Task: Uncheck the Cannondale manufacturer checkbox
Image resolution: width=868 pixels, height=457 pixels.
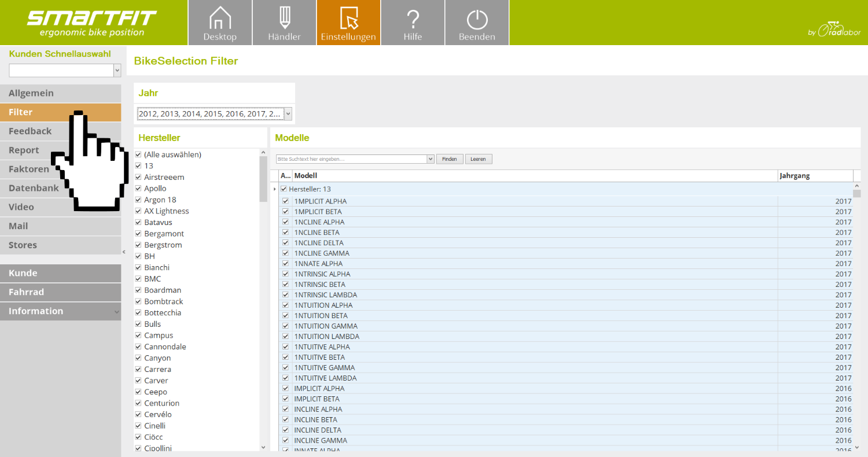Action: 138,347
